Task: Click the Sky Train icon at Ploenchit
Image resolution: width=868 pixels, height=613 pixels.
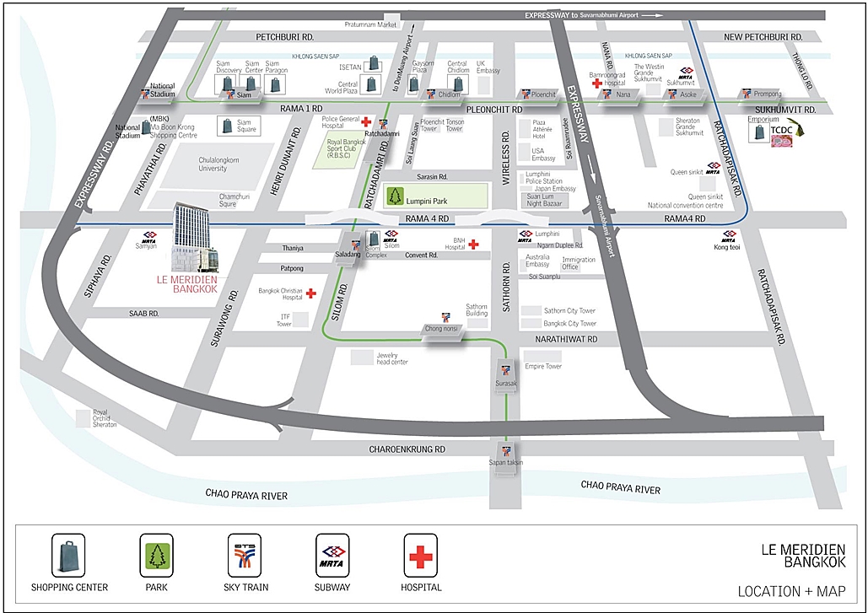Action: [525, 94]
